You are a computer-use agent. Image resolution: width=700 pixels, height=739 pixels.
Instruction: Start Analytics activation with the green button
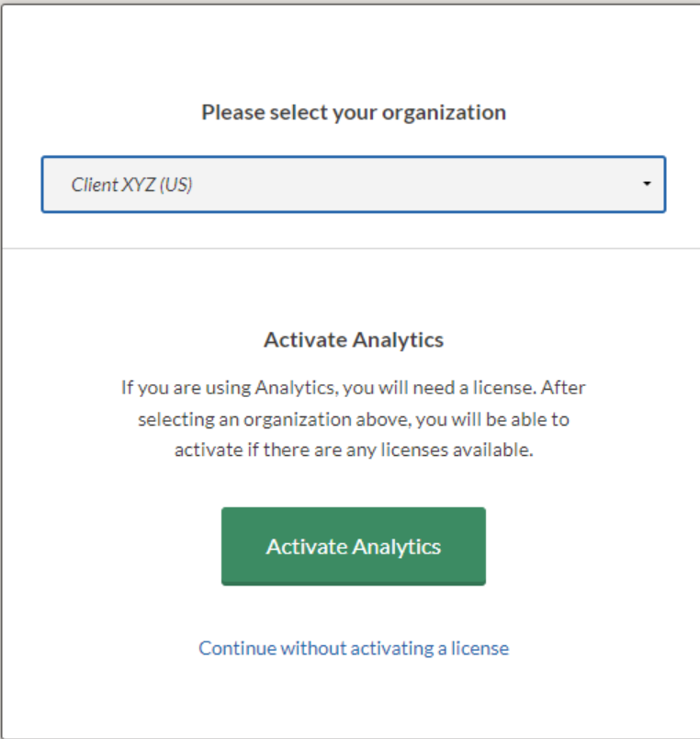coord(354,546)
